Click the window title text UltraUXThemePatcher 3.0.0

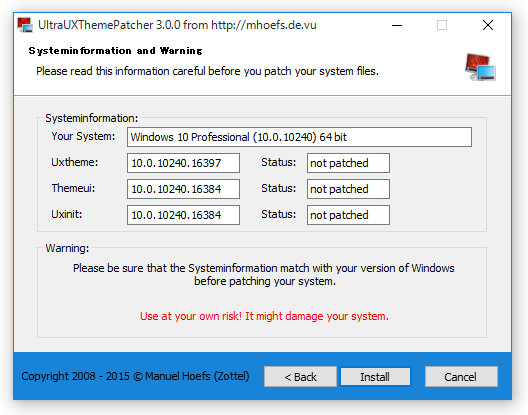click(x=177, y=25)
